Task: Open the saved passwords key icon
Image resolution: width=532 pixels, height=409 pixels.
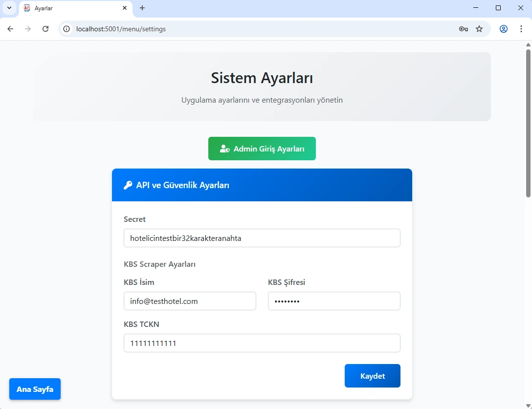Action: (x=463, y=29)
